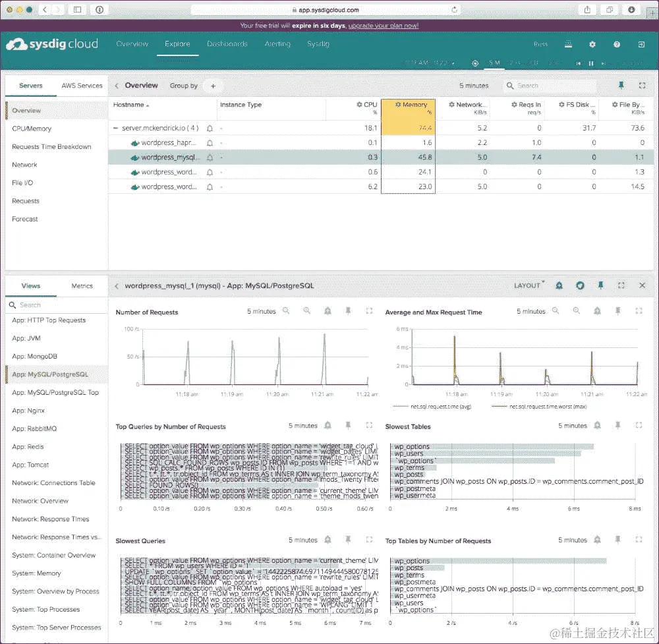Select the wordpress_hapr container row
Screen dimensions: 659x644
coord(381,143)
